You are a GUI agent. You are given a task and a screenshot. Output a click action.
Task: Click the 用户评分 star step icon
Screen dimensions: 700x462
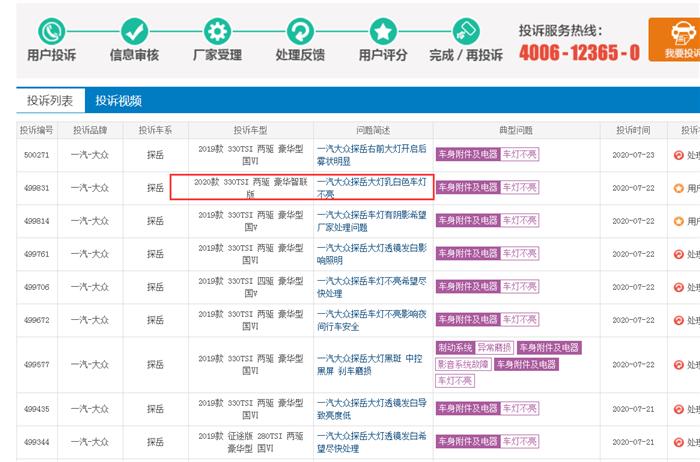pyautogui.click(x=383, y=32)
